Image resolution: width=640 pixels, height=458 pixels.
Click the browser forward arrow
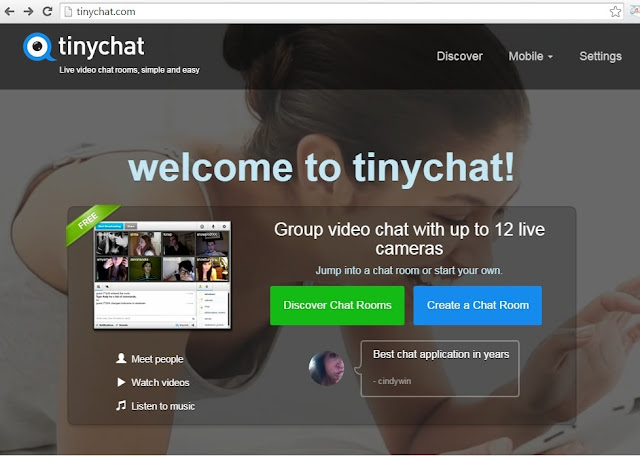coord(28,11)
